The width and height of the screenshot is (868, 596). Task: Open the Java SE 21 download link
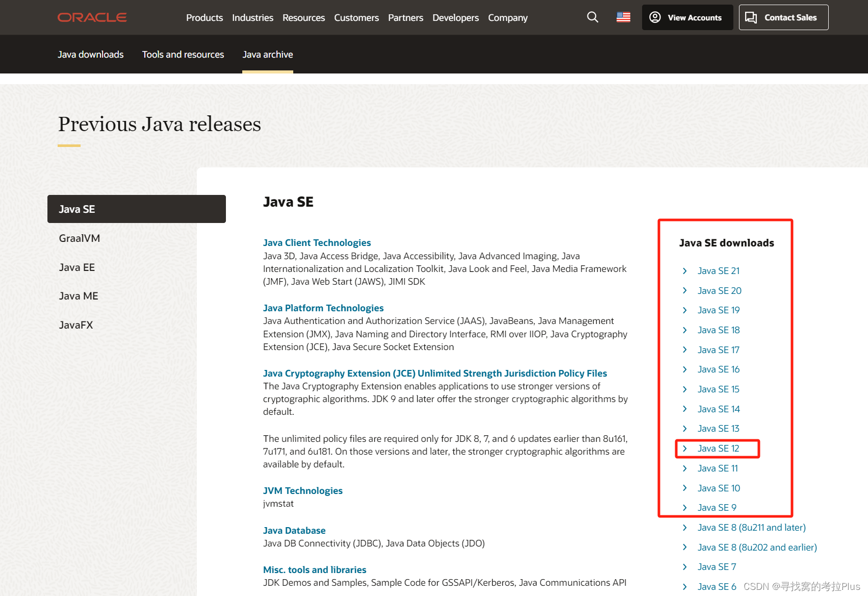coord(719,271)
